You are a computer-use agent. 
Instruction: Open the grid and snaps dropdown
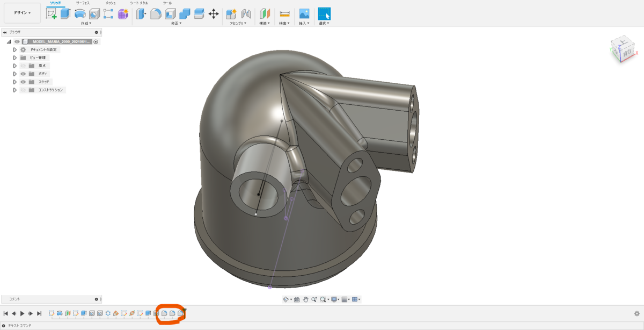[x=346, y=299]
